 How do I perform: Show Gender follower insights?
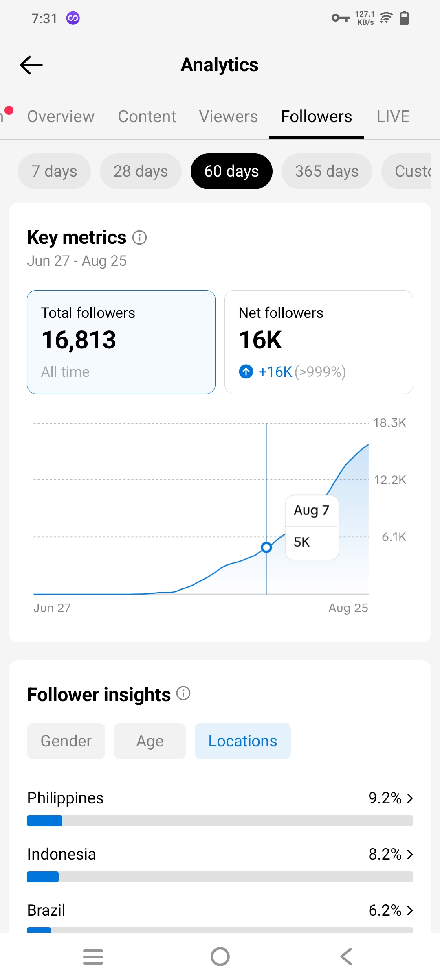[66, 741]
